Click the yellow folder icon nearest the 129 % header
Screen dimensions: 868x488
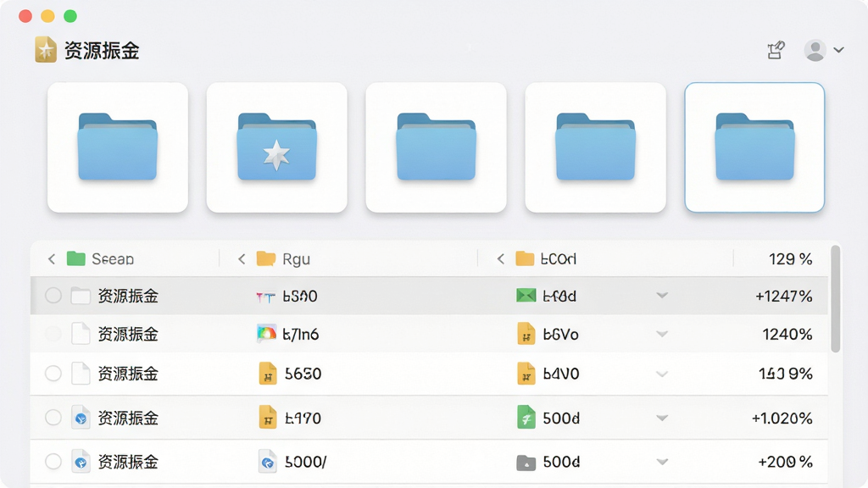coord(525,258)
